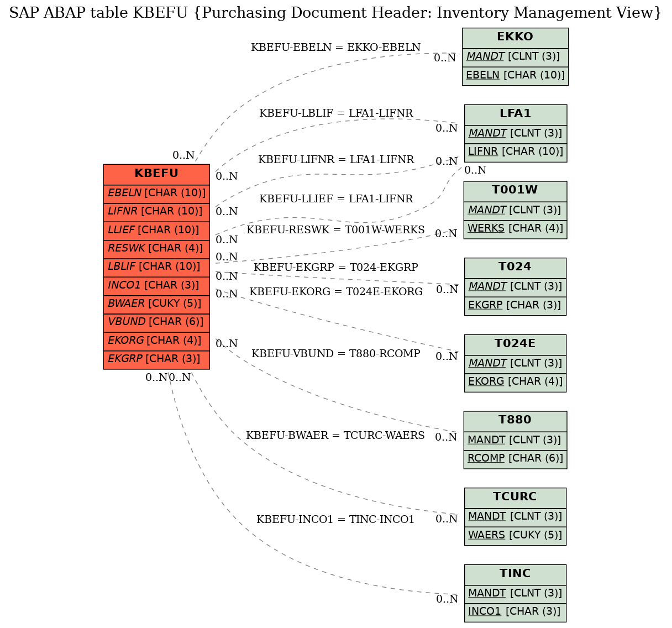Click the KBEFU-INCO1 = TINC-INCO1 relation label

(335, 520)
